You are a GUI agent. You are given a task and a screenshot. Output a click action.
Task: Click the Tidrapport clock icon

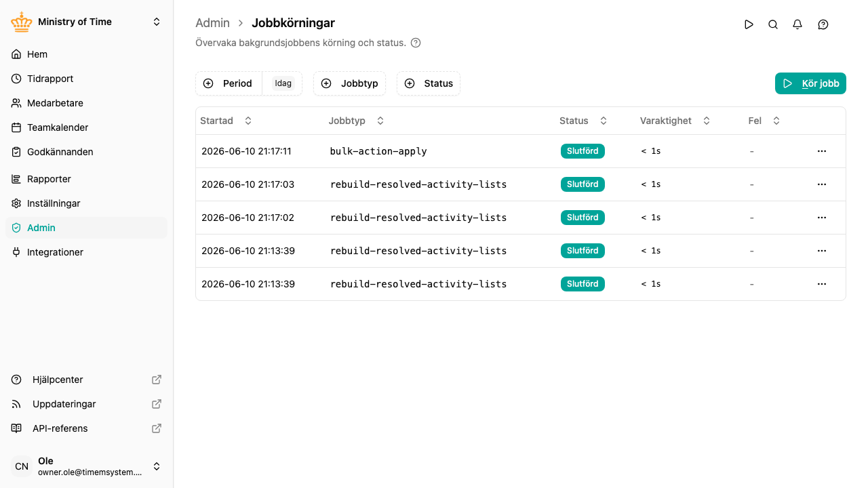click(x=16, y=79)
